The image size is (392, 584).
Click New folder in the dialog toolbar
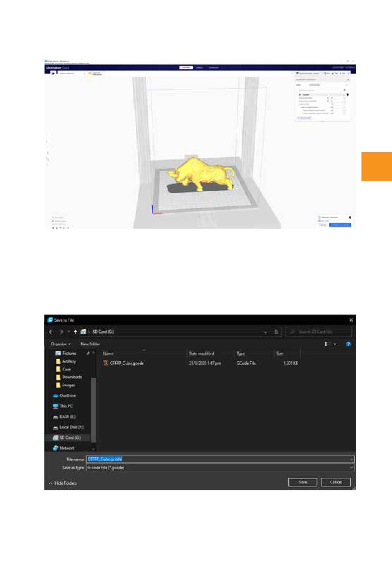click(90, 344)
